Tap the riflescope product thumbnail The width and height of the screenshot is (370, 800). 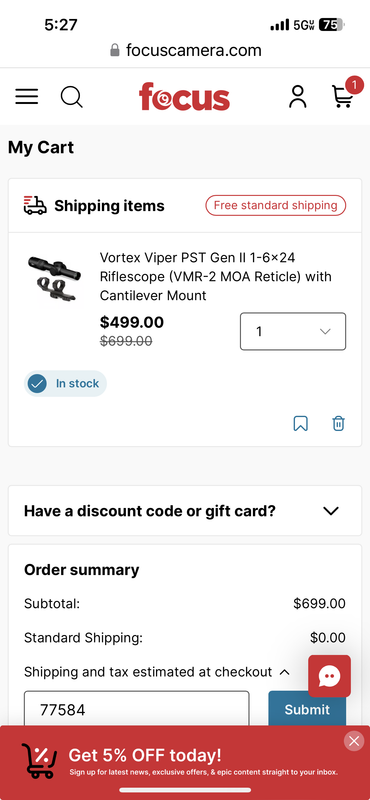54,278
